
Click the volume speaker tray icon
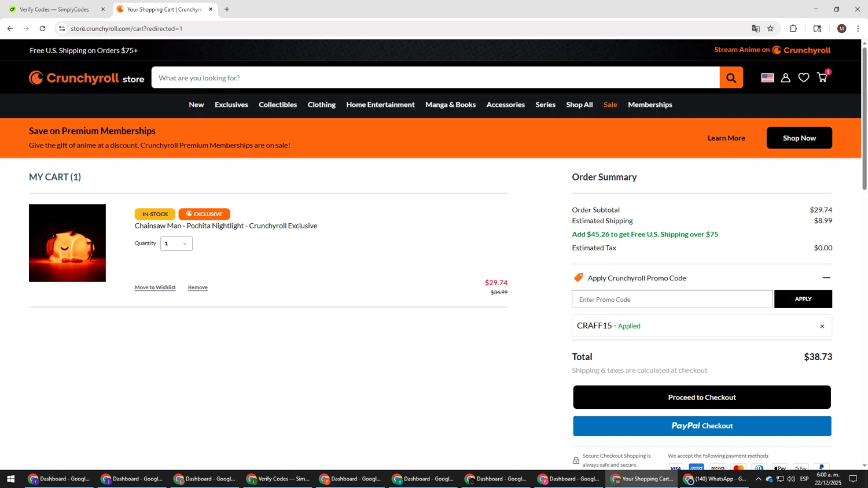791,479
